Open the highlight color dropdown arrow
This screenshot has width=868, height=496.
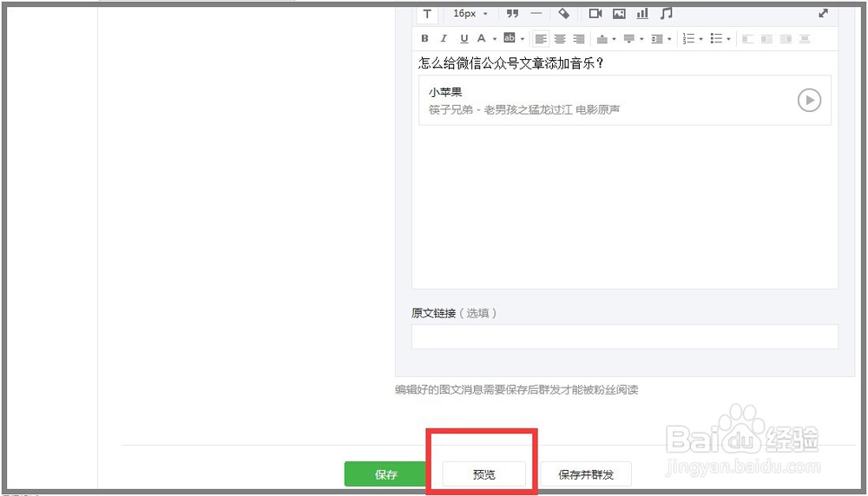pos(522,39)
